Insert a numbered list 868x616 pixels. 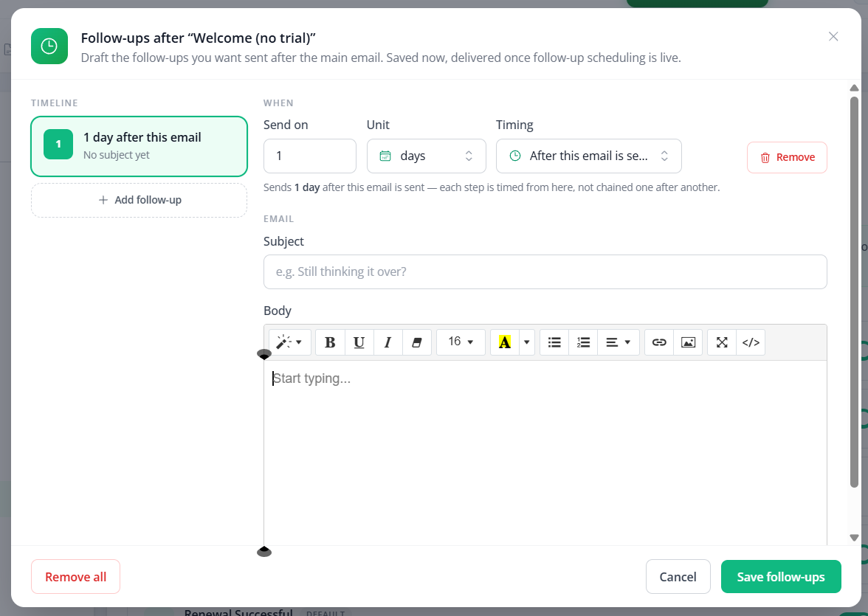point(583,342)
